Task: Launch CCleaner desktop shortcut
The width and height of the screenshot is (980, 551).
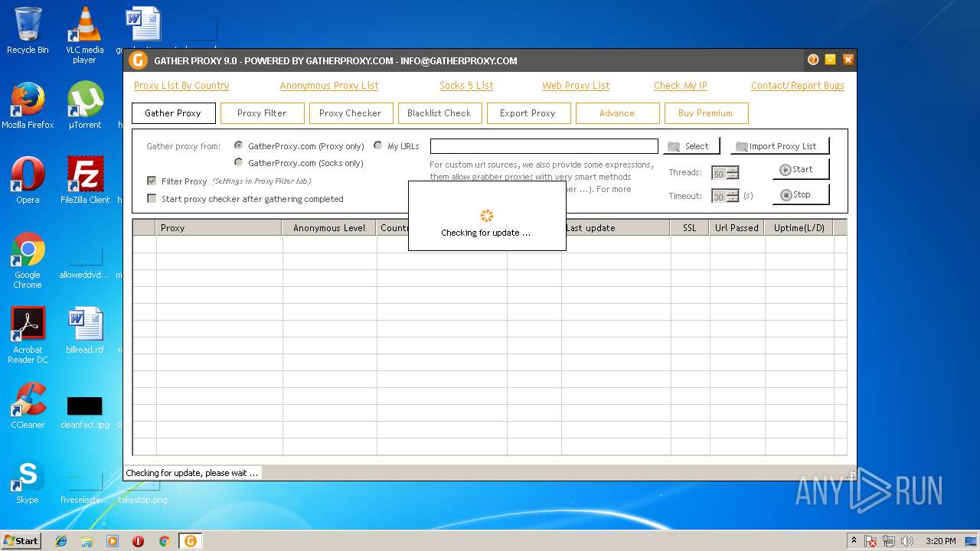Action: (x=28, y=406)
